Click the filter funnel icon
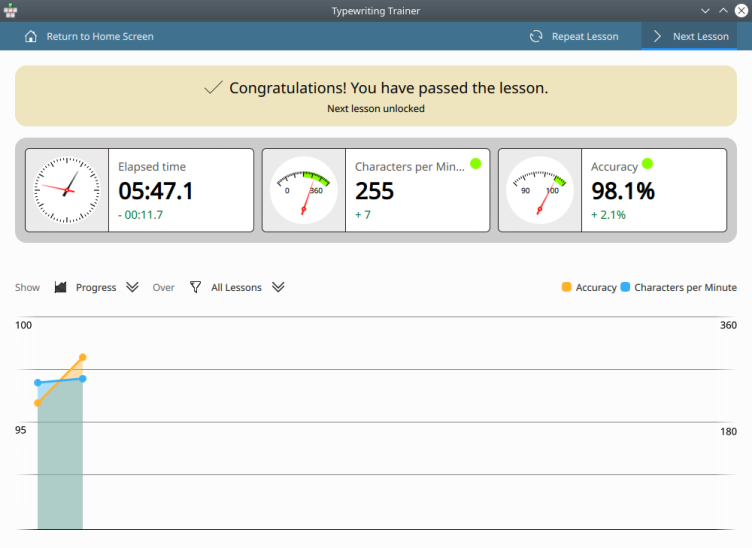Viewport: 752px width, 548px height. (196, 287)
